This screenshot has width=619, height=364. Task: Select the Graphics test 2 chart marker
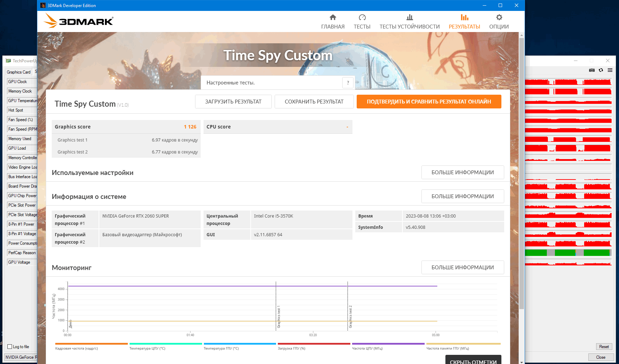(350, 316)
